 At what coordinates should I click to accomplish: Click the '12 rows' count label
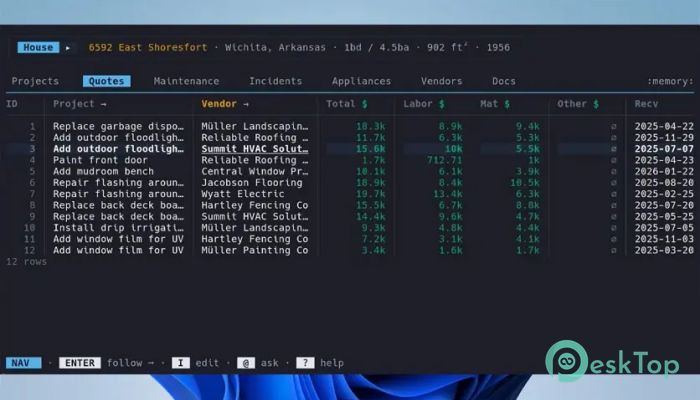pos(26,262)
